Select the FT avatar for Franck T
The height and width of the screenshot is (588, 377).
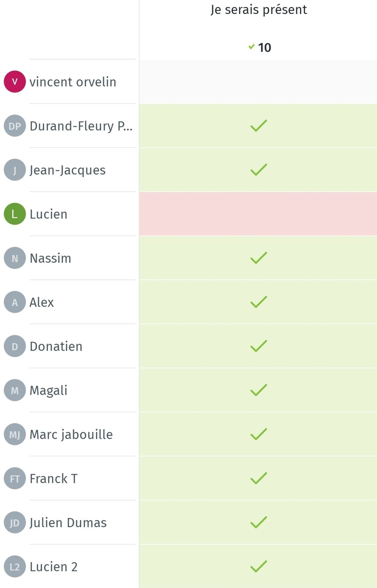pos(15,478)
